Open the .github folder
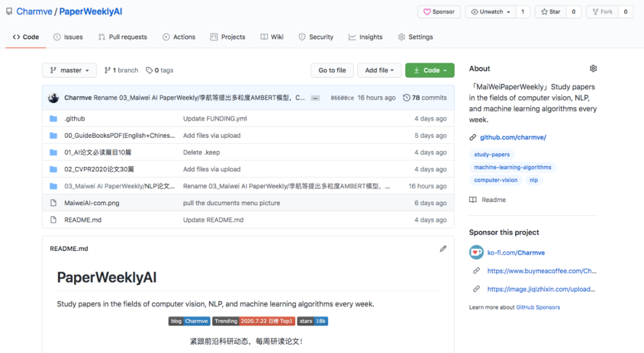 coord(75,119)
